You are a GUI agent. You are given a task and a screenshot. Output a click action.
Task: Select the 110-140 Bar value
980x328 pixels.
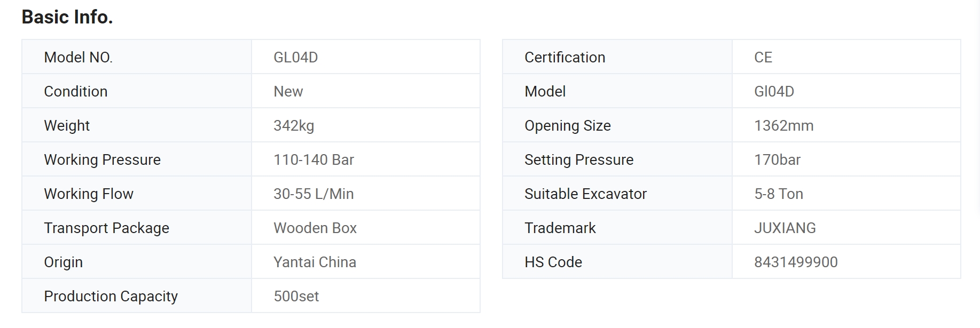(x=313, y=159)
